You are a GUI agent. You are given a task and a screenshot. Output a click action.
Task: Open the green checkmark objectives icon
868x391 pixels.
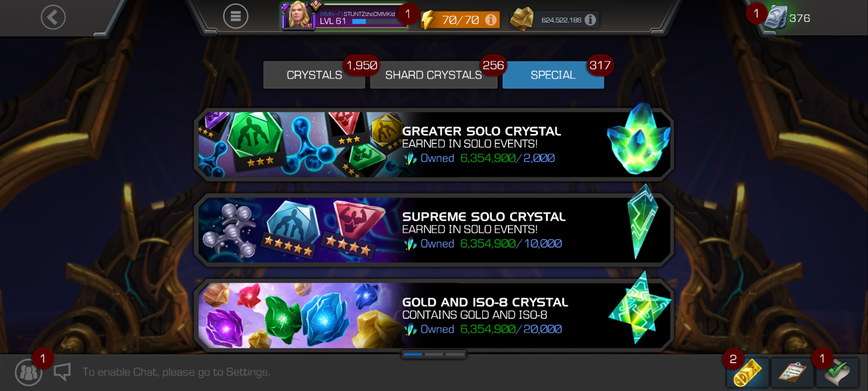coord(837,373)
